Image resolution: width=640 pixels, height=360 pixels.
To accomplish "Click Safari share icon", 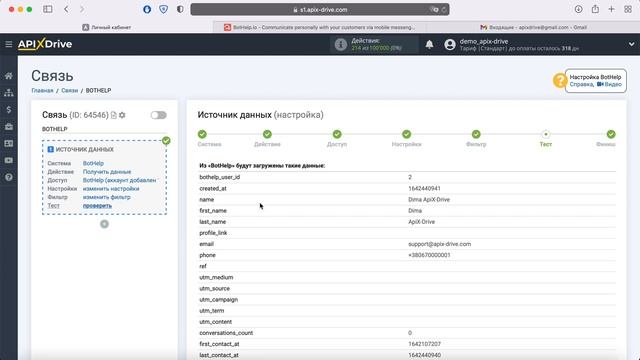I will pyautogui.click(x=595, y=9).
